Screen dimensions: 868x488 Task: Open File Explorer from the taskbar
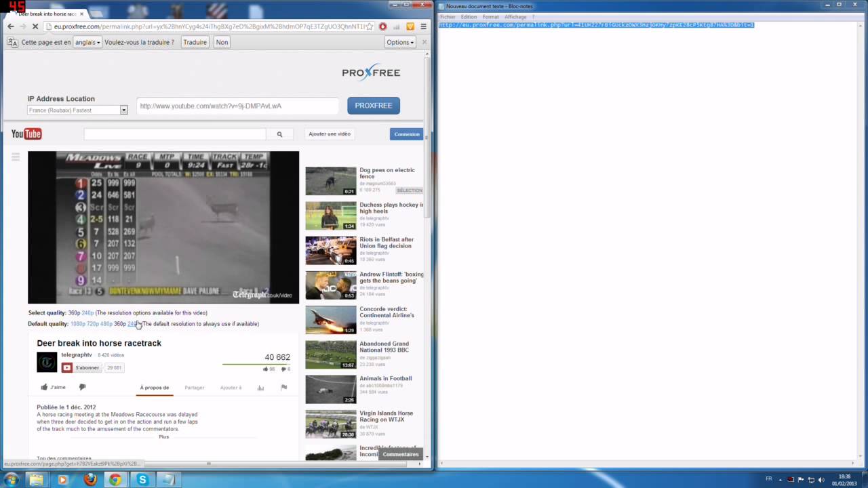[x=36, y=479]
